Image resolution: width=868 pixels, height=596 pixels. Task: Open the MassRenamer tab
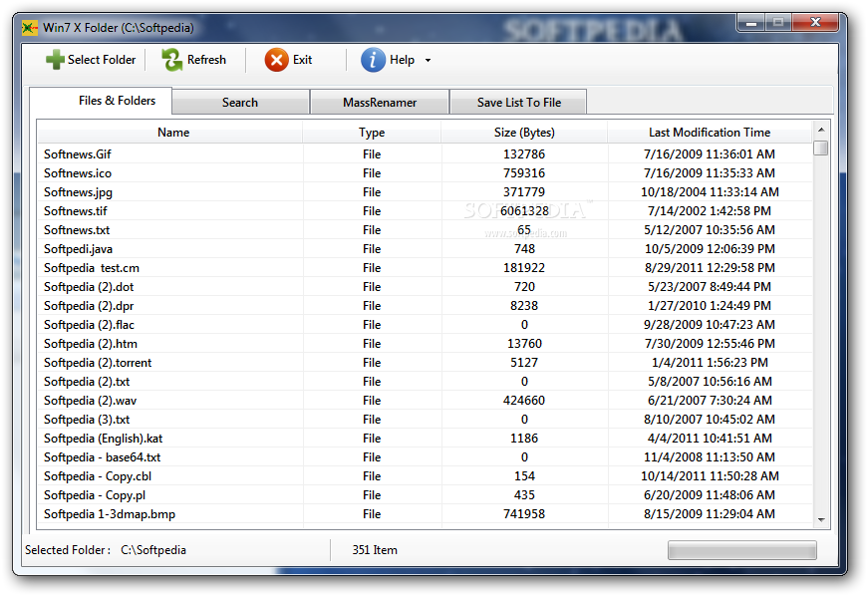380,103
